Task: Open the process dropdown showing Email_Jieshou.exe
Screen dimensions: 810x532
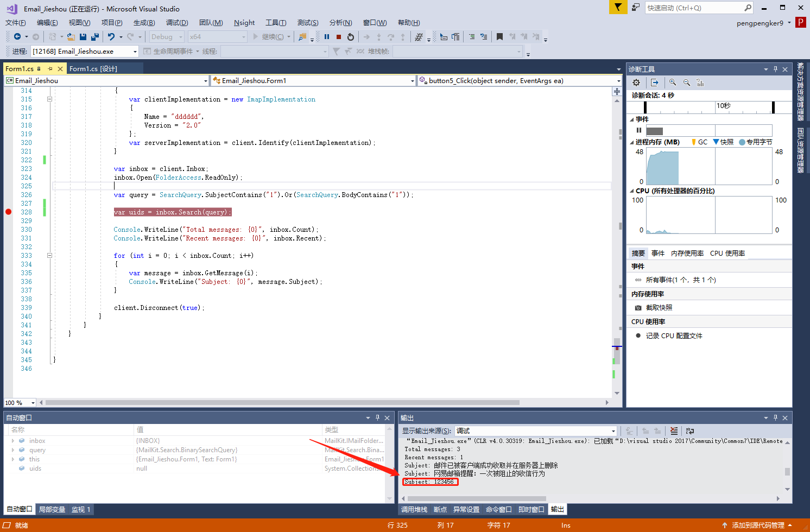Action: click(135, 51)
